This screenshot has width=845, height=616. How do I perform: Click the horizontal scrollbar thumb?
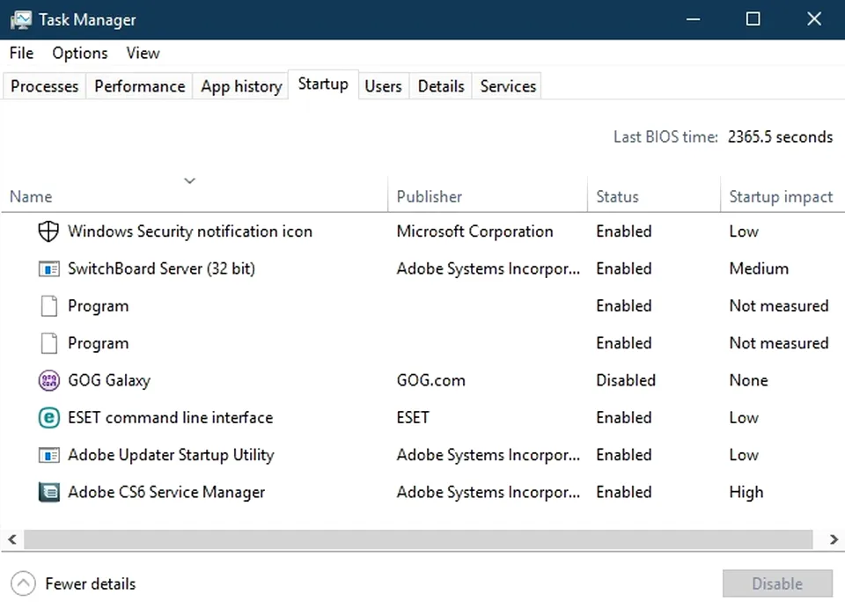pyautogui.click(x=418, y=539)
